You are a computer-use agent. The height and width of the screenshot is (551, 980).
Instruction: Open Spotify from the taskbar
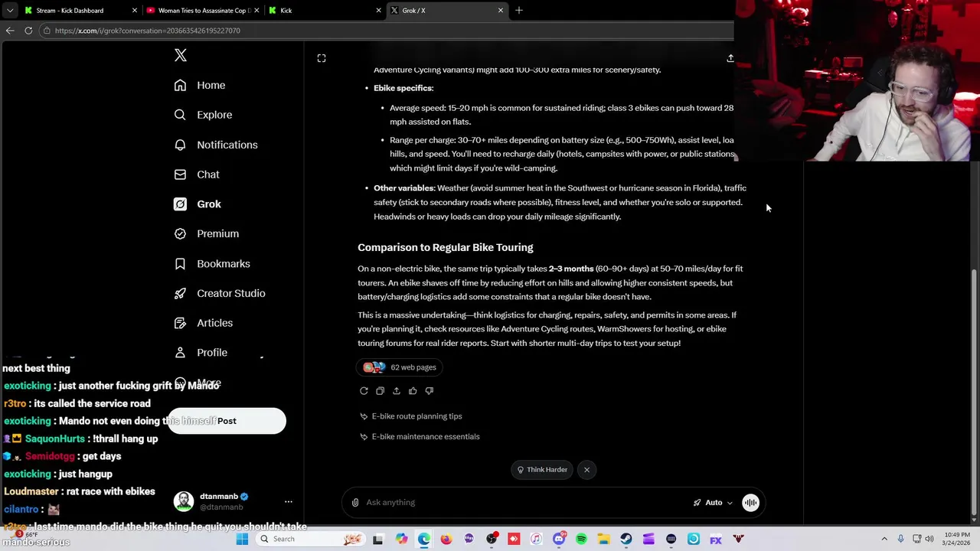click(581, 539)
